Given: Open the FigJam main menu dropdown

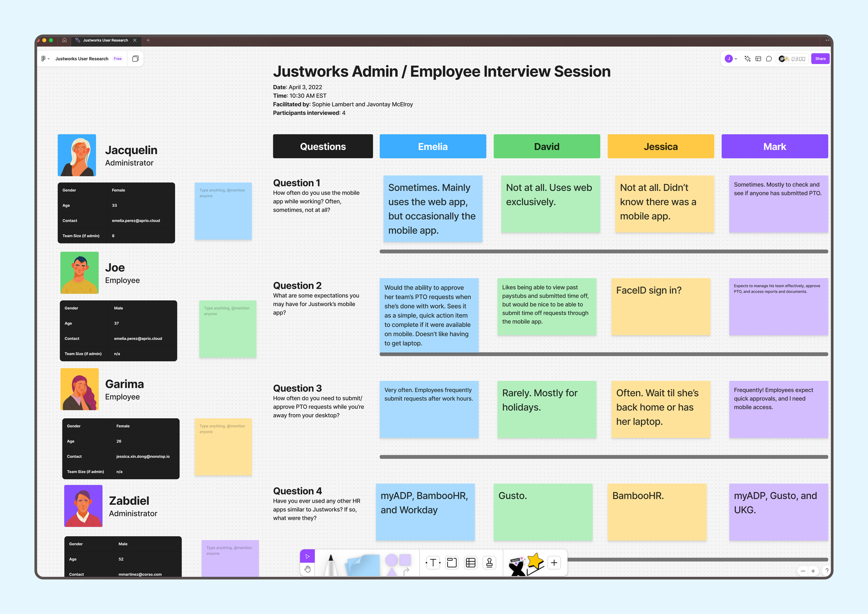Looking at the screenshot, I should point(45,59).
